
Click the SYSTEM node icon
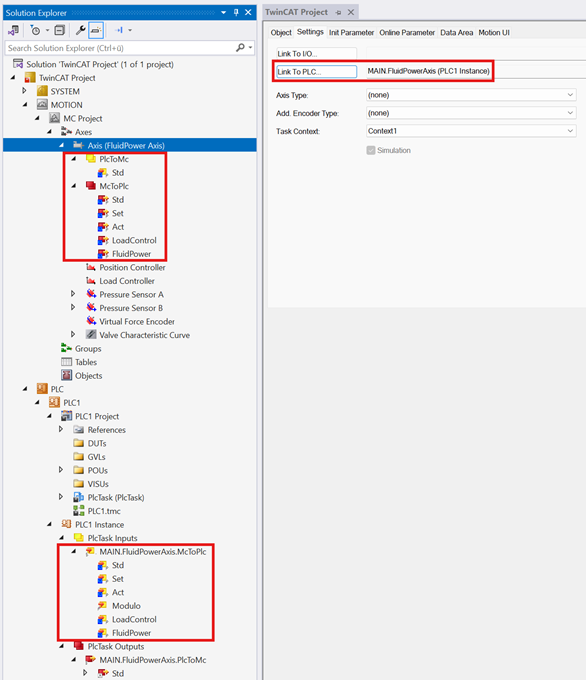click(42, 91)
